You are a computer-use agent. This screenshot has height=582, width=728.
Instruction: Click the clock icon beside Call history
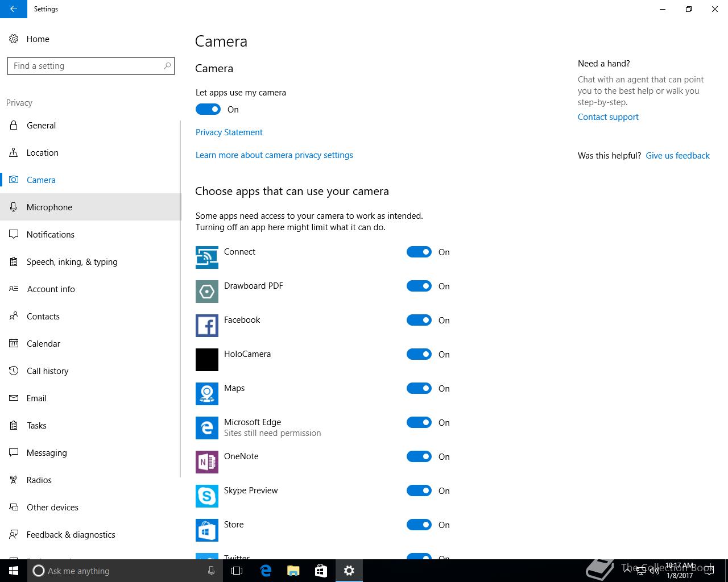click(x=14, y=371)
